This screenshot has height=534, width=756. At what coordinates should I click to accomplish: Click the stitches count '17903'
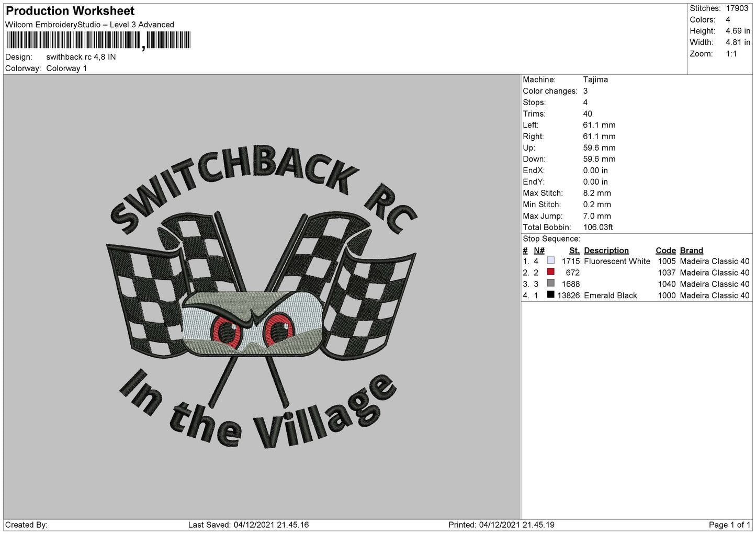click(x=737, y=8)
